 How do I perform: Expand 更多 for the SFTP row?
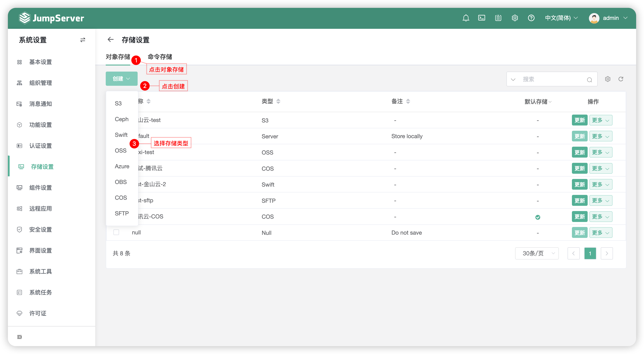(601, 200)
